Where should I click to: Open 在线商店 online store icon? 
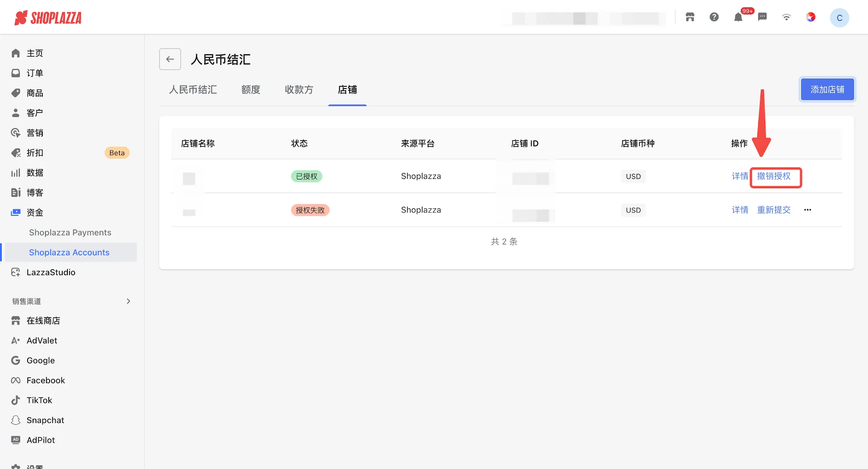(16, 321)
